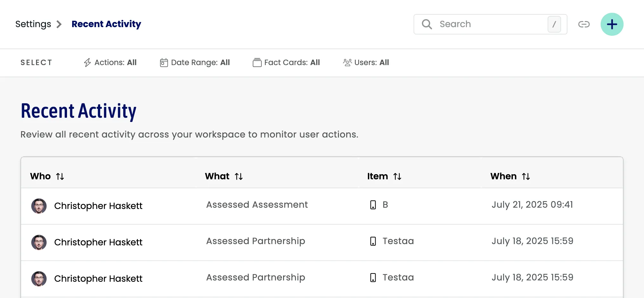The height and width of the screenshot is (298, 644).
Task: Toggle sorting on the Who column
Action: pos(61,176)
